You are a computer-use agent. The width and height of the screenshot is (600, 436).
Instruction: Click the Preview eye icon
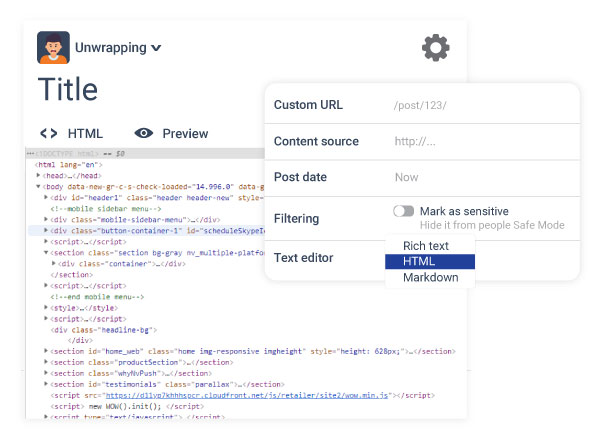click(144, 133)
